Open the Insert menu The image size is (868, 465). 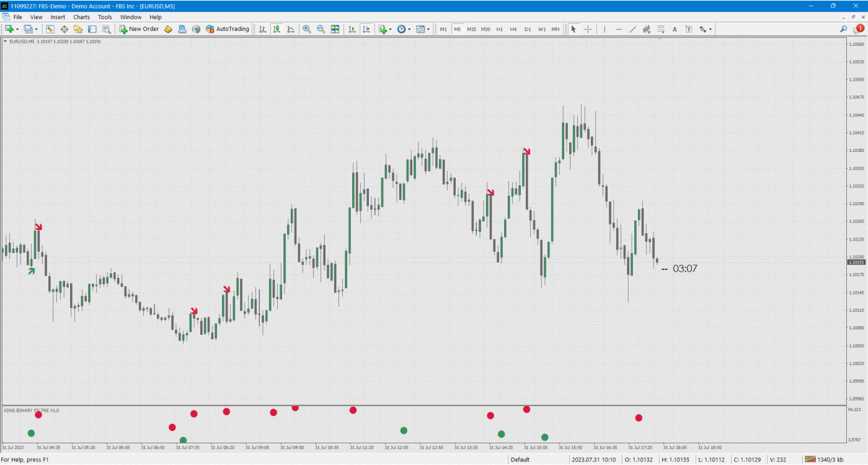point(58,17)
